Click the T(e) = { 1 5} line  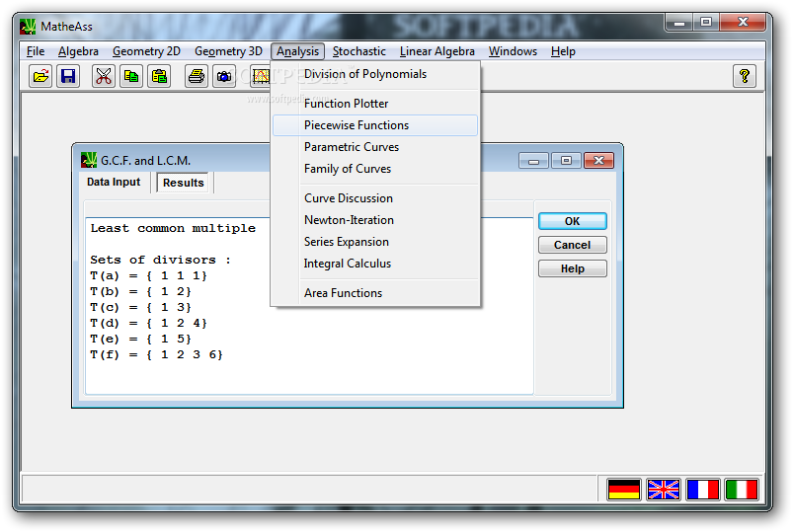tap(140, 339)
